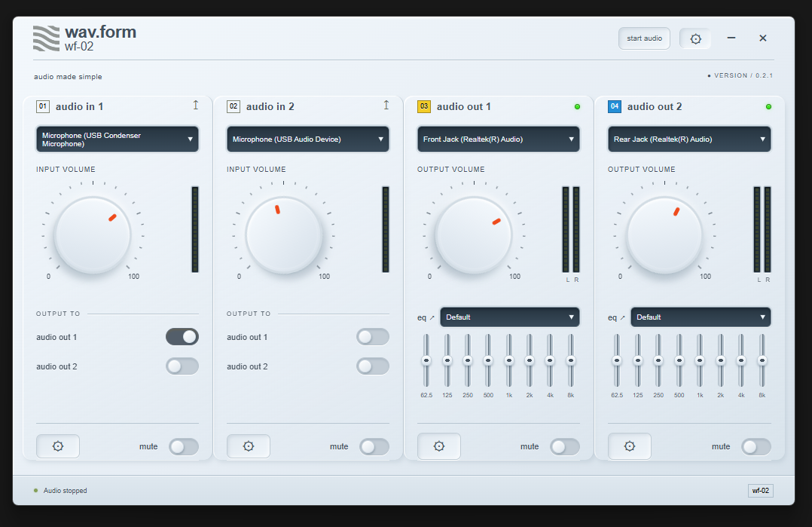Mute audio in 2 channel
Viewport: 812px width, 527px height.
[x=374, y=446]
